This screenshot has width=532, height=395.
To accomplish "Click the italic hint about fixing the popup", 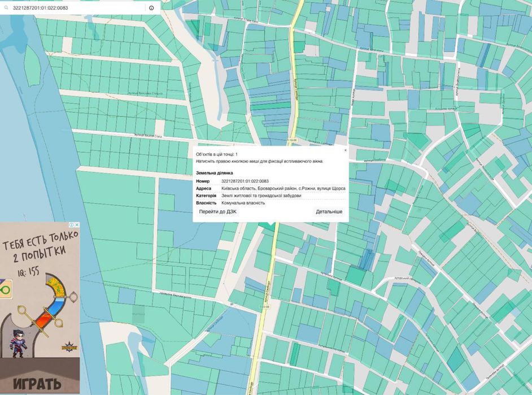I will (260, 162).
